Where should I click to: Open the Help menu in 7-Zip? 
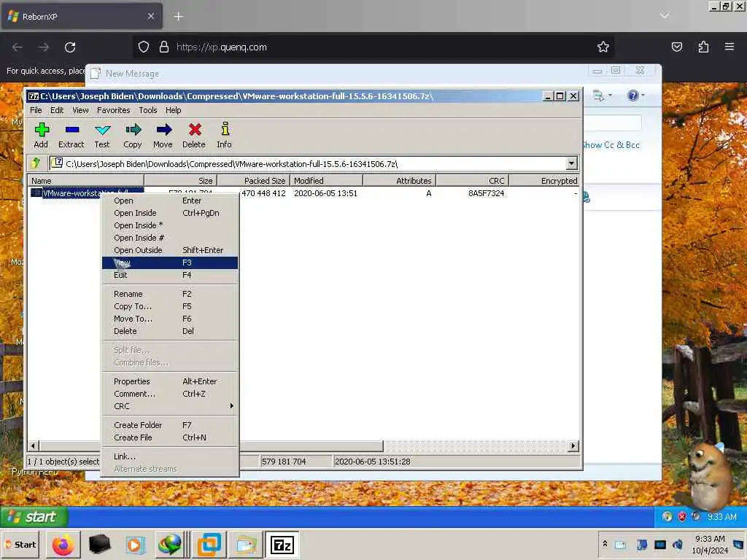click(174, 110)
